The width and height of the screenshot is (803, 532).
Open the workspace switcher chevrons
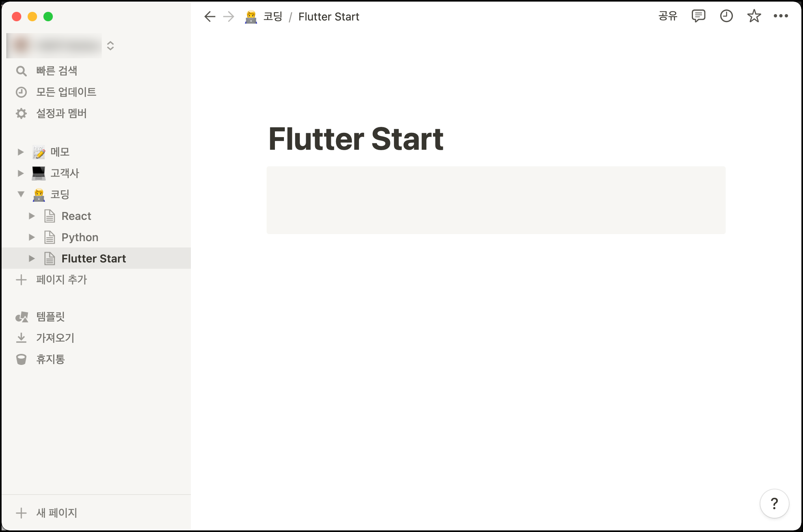(110, 46)
